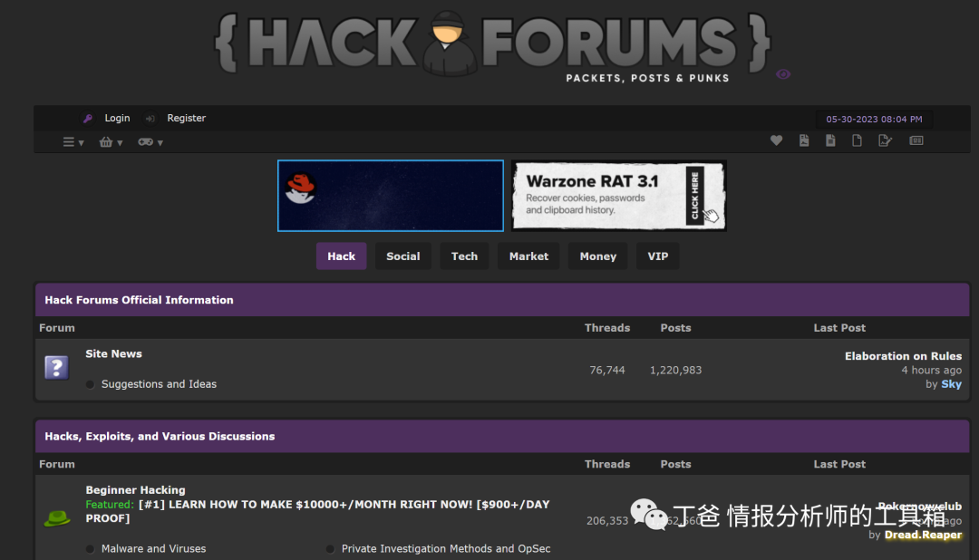Viewport: 979px width, 560px height.
Task: Click Site News post count 1,220,983
Action: coord(675,371)
